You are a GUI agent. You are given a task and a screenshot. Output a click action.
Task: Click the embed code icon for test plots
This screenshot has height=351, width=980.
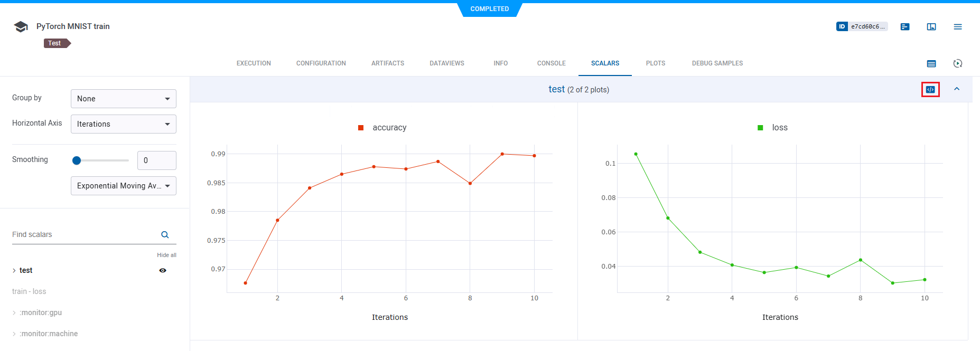[930, 90]
